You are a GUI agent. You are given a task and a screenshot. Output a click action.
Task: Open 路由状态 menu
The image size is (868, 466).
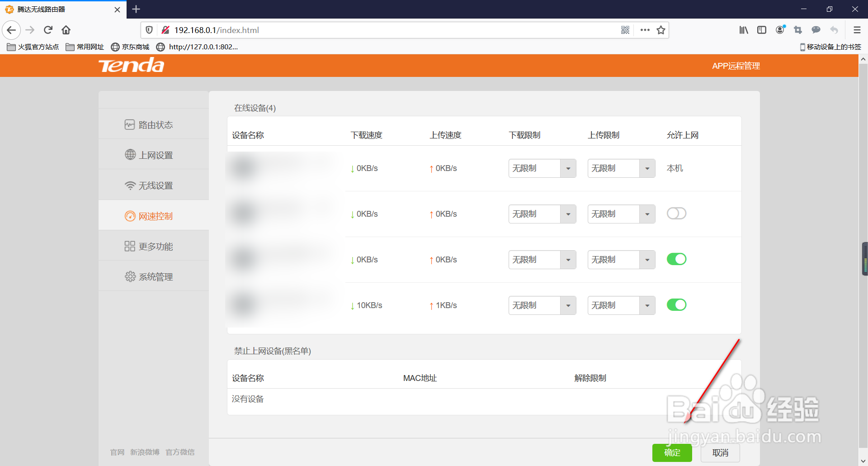[x=154, y=124]
